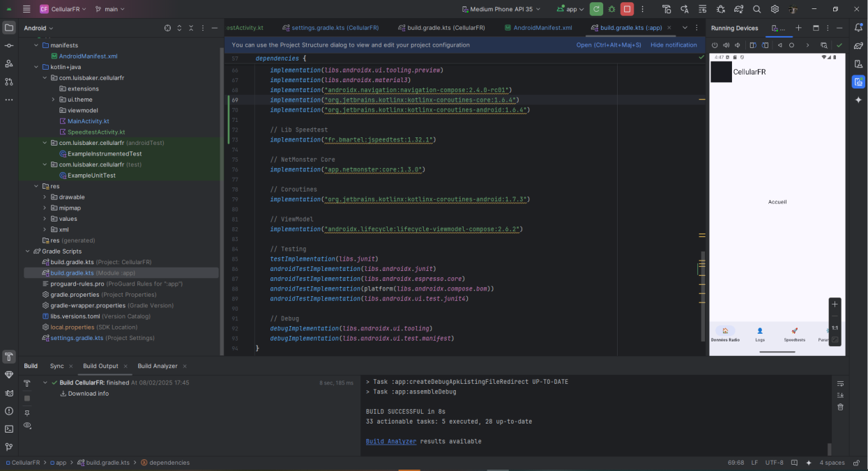Toggle soft-wrap in build output
The image size is (868, 471).
coord(840,383)
